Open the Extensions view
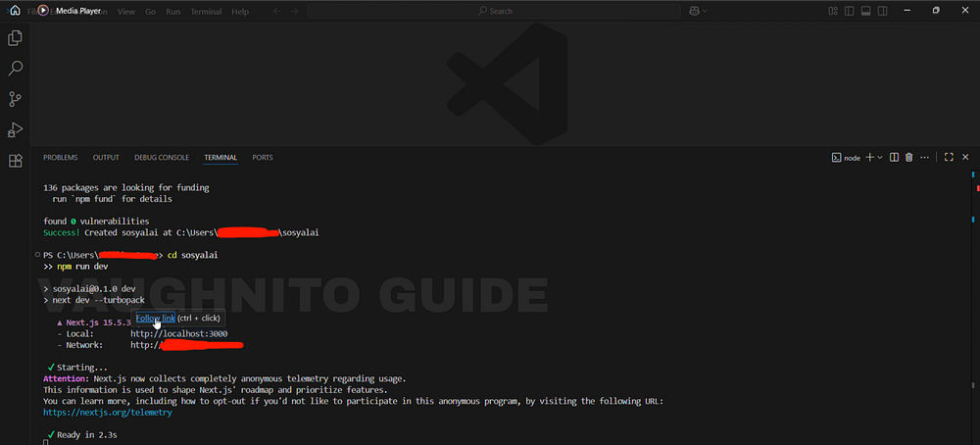The height and width of the screenshot is (445, 980). click(x=15, y=160)
